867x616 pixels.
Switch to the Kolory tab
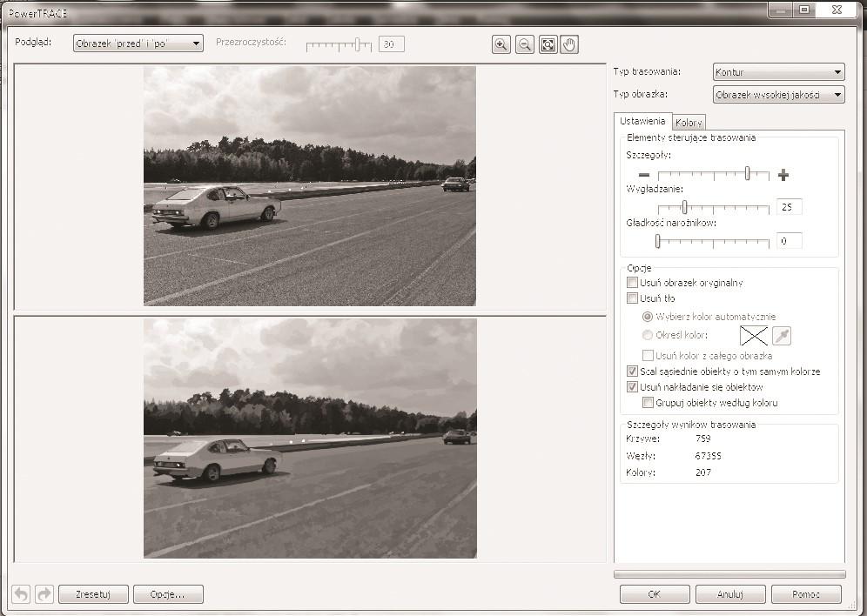coord(689,123)
